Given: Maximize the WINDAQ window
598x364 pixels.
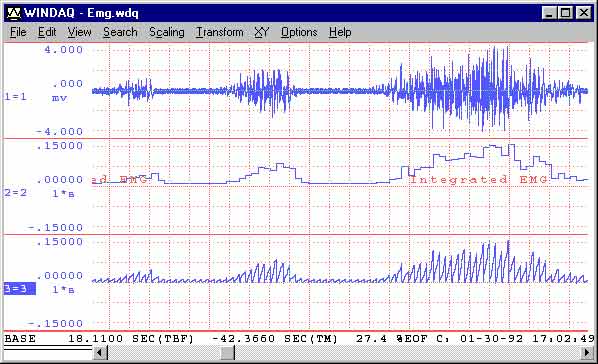Looking at the screenshot, I should point(565,13).
